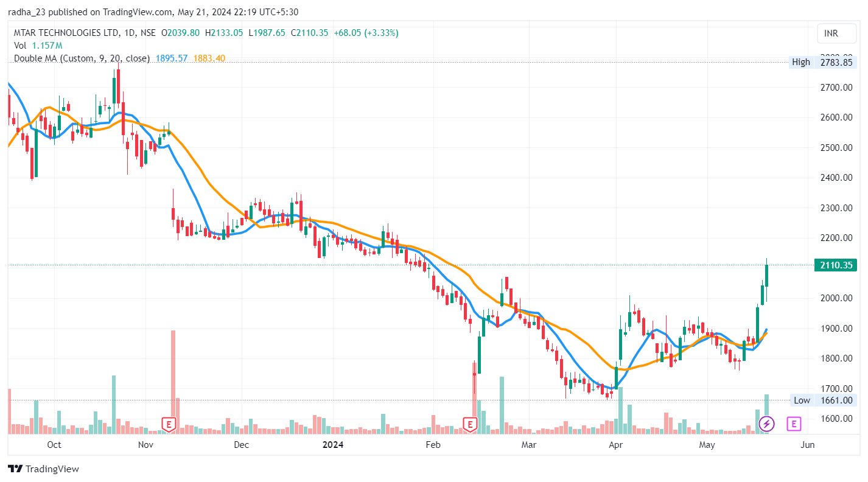Click the 1800.00 price axis label

coord(836,358)
